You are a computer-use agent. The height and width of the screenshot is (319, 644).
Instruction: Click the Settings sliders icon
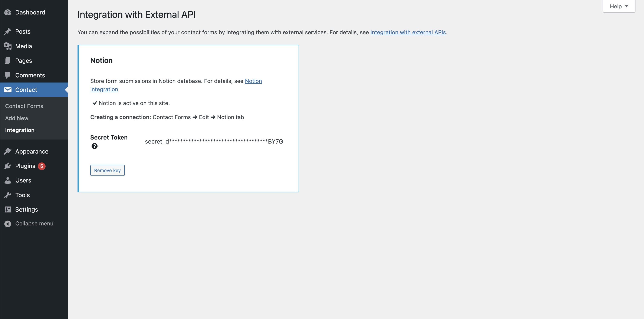coord(8,209)
